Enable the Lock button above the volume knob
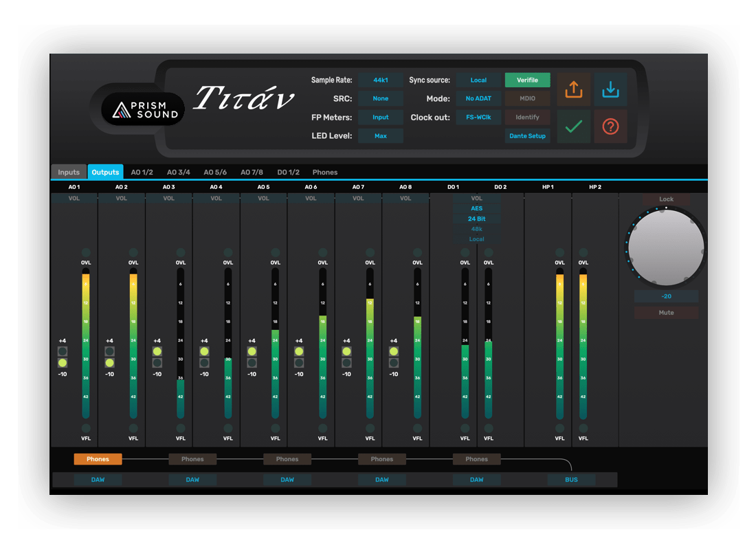The height and width of the screenshot is (543, 756). [667, 199]
